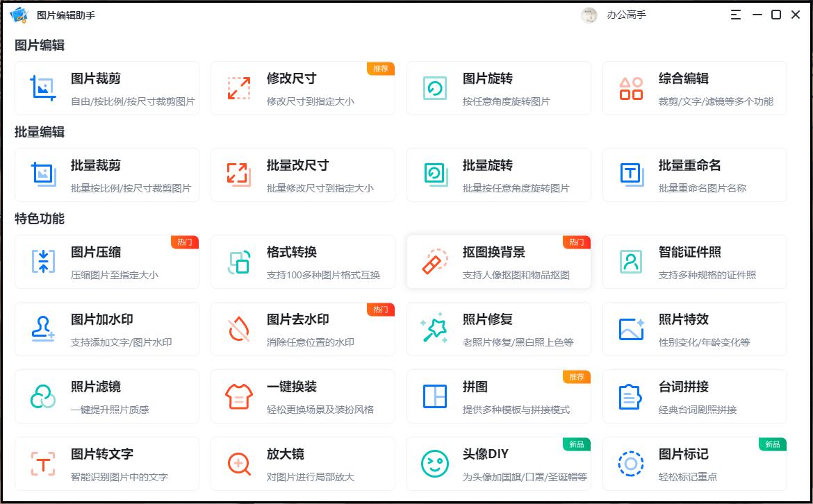Open the 一键换装 outfit changer

pyautogui.click(x=303, y=396)
